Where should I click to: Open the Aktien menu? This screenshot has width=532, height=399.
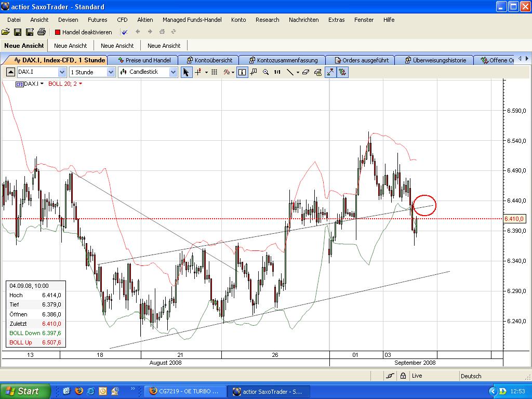145,20
